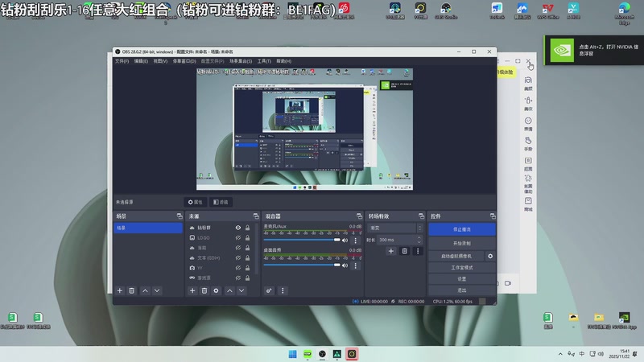The image size is (644, 362).
Task: Toggle the lock on the 钻粉群 source
Action: coord(247,228)
